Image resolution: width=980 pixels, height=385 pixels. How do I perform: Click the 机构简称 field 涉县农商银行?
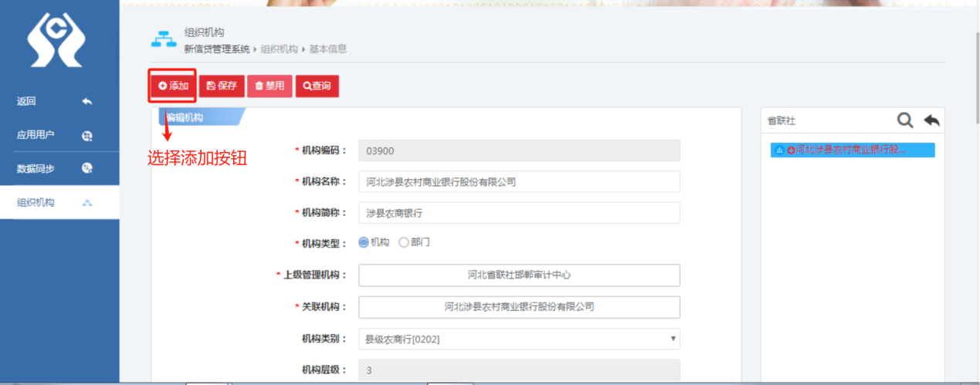click(x=519, y=213)
